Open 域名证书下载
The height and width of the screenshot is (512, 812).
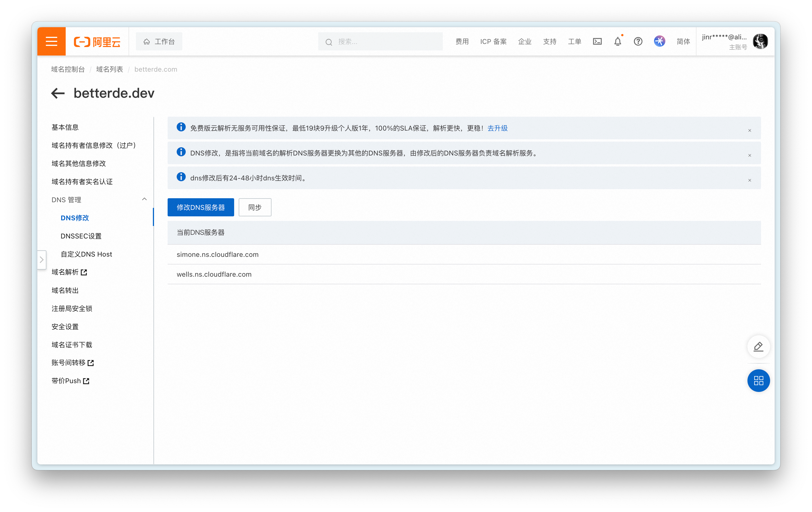tap(72, 345)
